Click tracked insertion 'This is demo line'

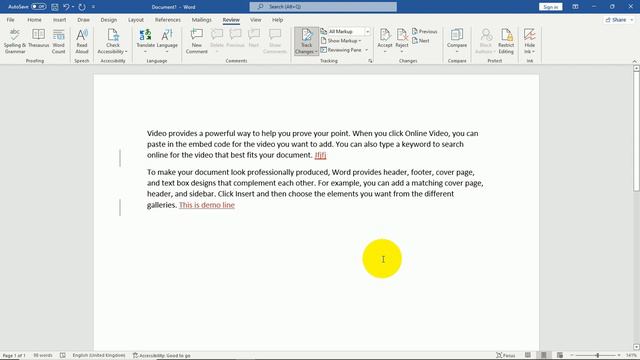tap(207, 205)
